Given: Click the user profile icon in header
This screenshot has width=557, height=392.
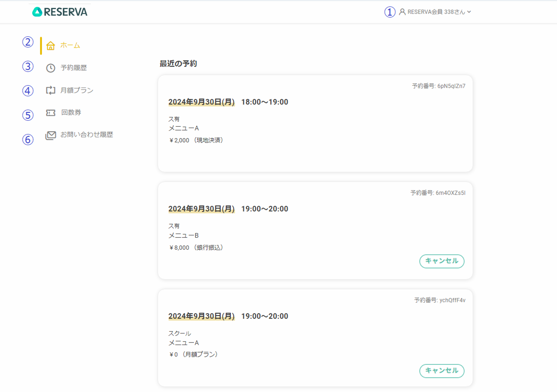Looking at the screenshot, I should pyautogui.click(x=402, y=12).
